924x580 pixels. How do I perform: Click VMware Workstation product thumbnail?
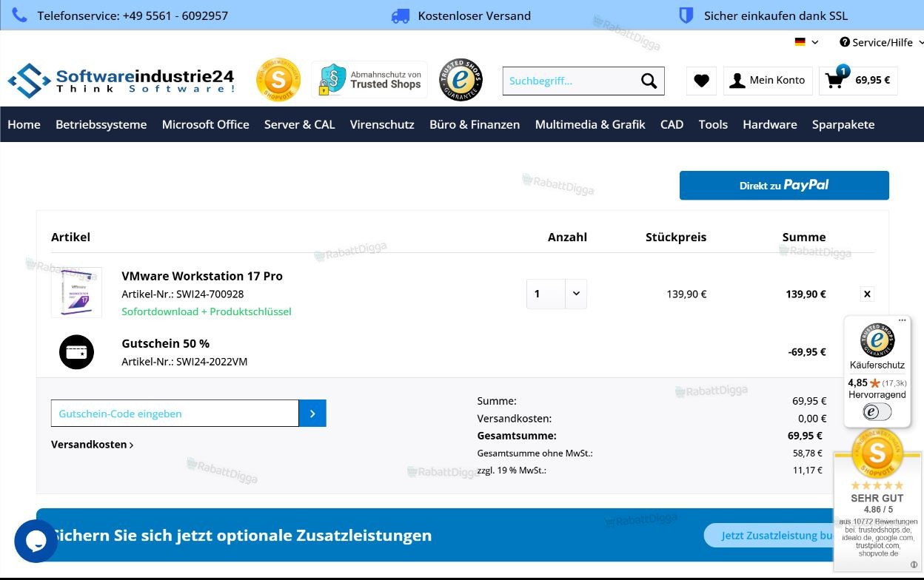click(76, 293)
